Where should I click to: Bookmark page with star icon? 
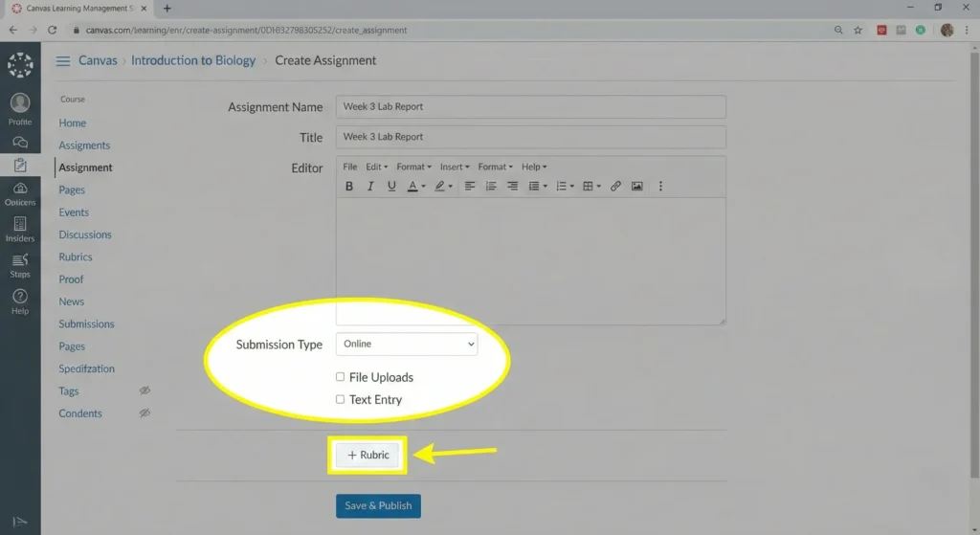858,30
